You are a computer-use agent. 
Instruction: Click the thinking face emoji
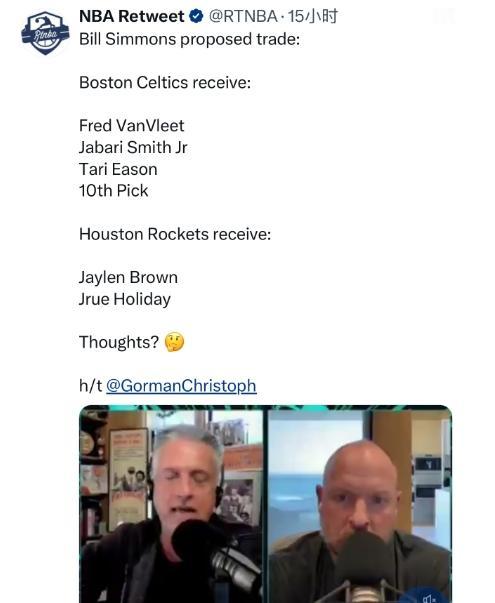tap(174, 342)
